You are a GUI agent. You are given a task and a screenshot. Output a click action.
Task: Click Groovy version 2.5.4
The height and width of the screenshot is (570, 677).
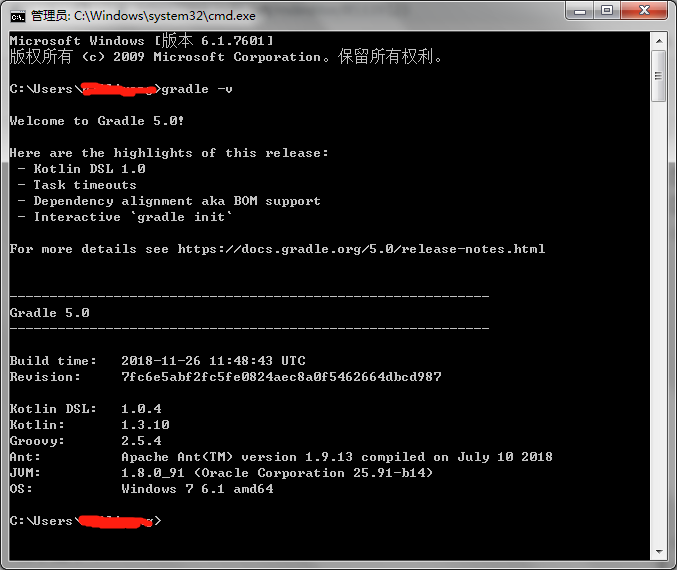141,440
